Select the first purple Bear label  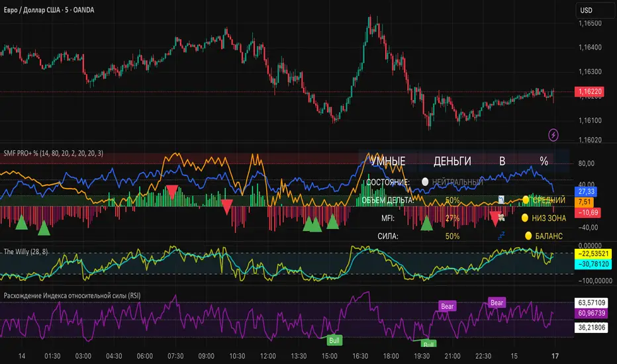(448, 306)
